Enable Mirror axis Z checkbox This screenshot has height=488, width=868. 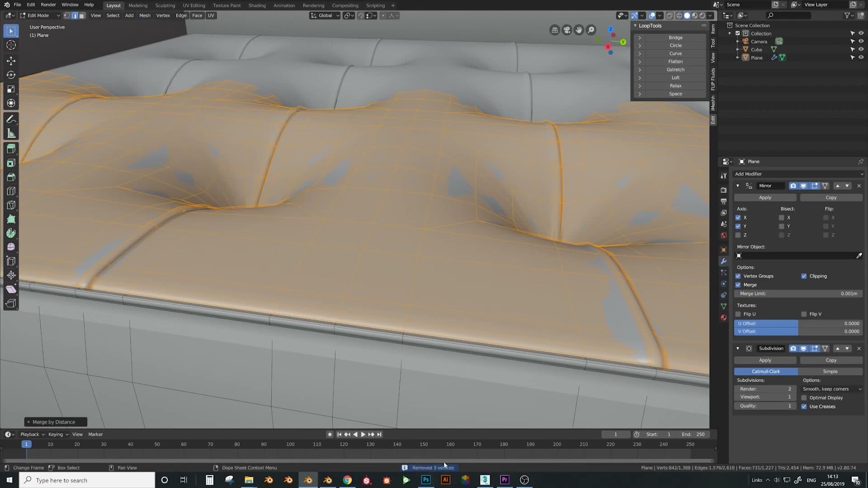pos(738,235)
